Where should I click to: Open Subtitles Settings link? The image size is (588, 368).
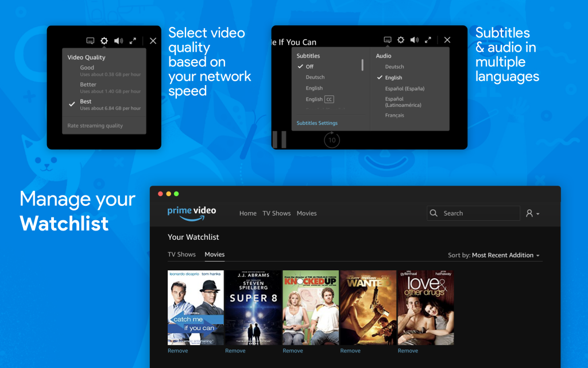point(317,123)
